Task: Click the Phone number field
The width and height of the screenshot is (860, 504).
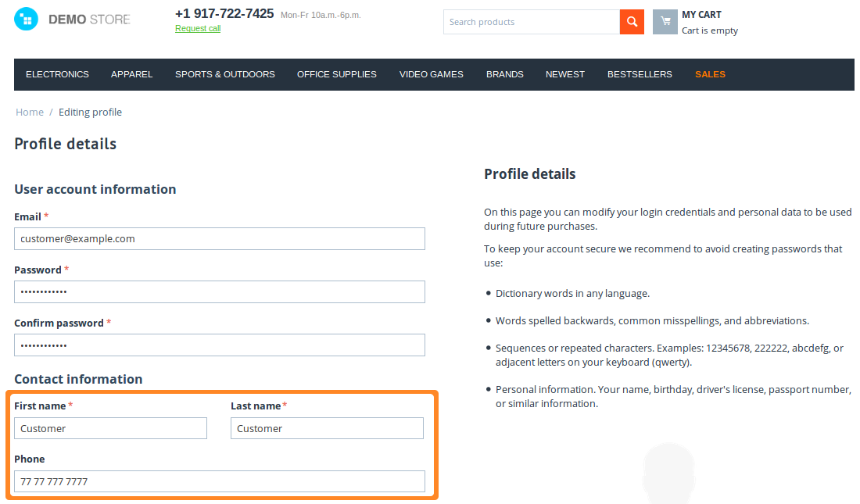Action: pos(220,481)
